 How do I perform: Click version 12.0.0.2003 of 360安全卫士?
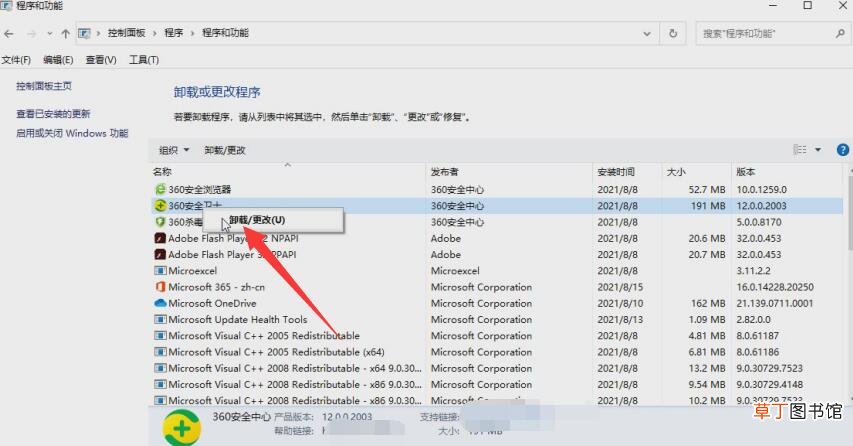(761, 206)
